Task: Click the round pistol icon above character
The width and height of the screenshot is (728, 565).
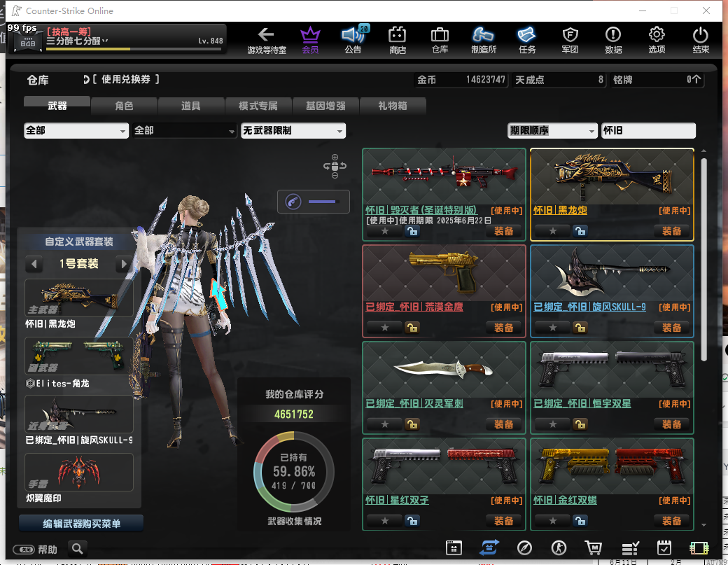Action: pos(293,202)
